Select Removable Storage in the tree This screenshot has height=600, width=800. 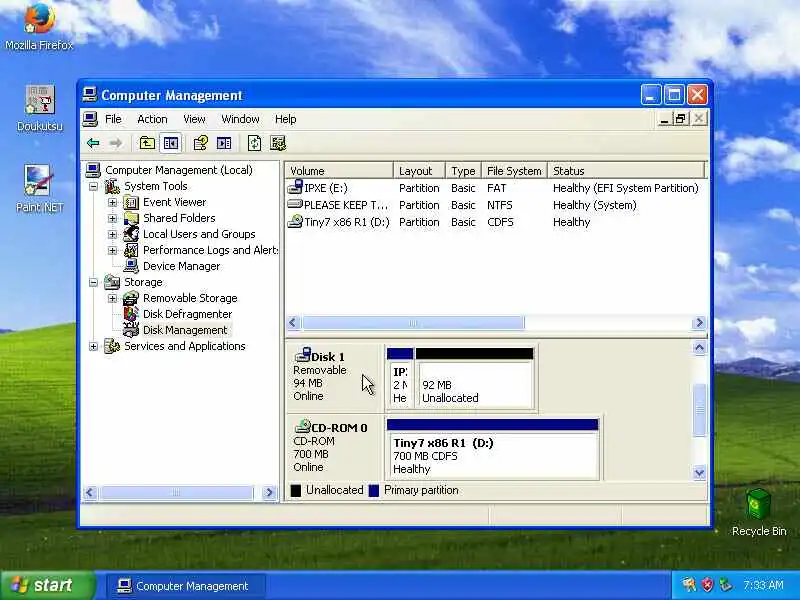click(190, 298)
